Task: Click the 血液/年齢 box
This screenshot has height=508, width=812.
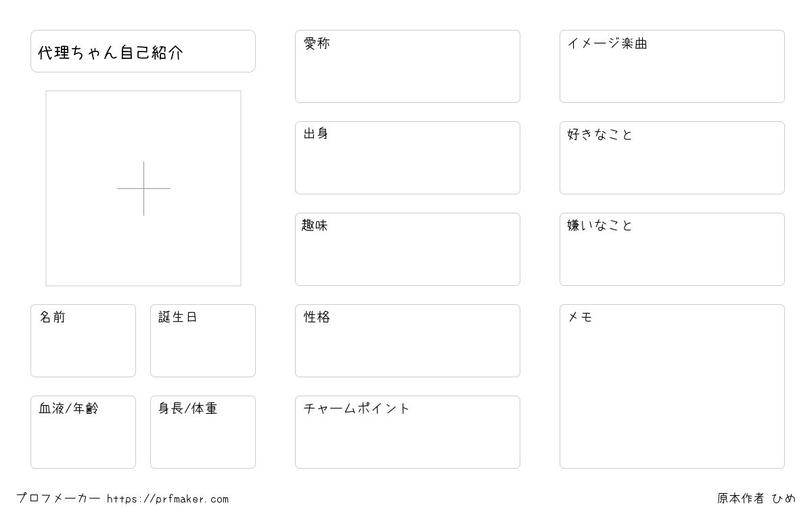Action: (83, 432)
